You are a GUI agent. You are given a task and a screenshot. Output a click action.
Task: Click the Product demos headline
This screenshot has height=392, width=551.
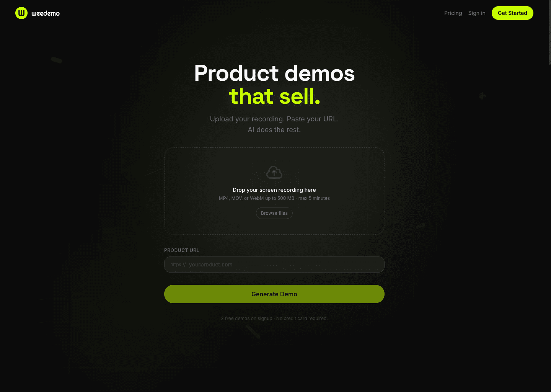tap(274, 73)
